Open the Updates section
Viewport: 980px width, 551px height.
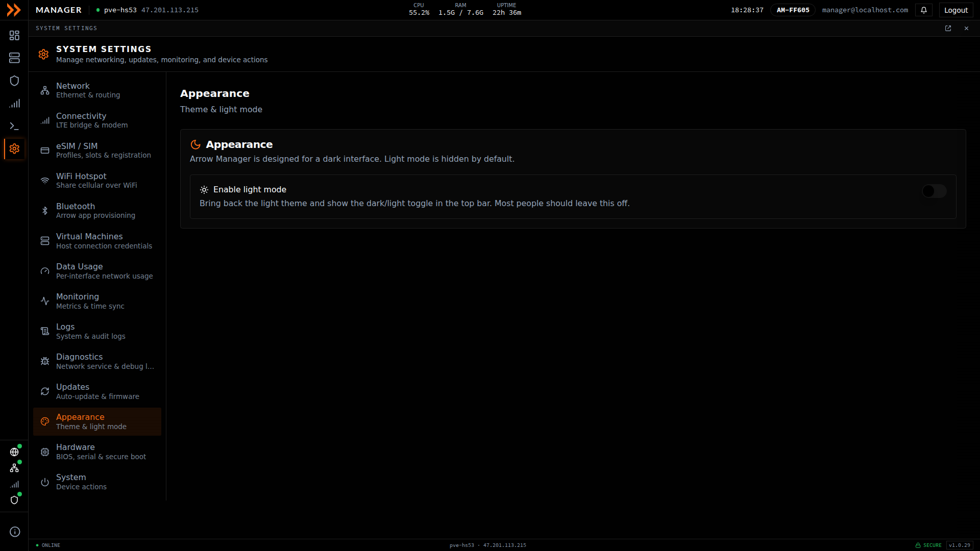97,391
